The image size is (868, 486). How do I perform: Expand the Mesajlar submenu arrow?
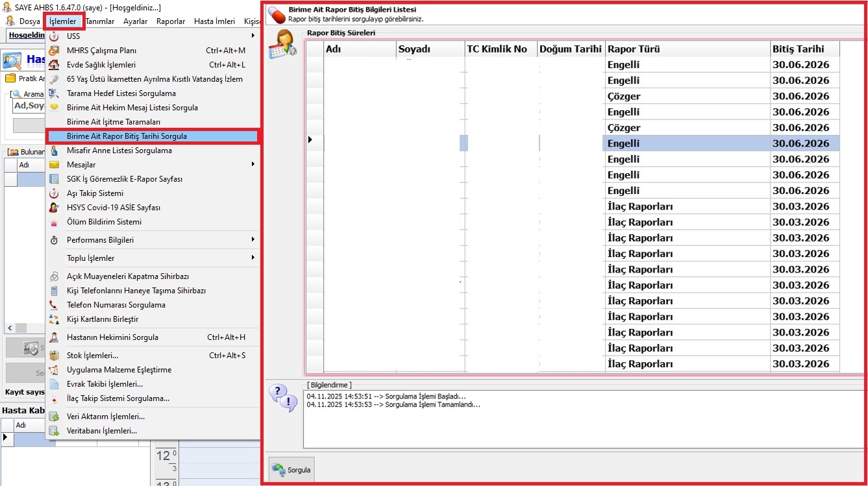click(x=253, y=165)
